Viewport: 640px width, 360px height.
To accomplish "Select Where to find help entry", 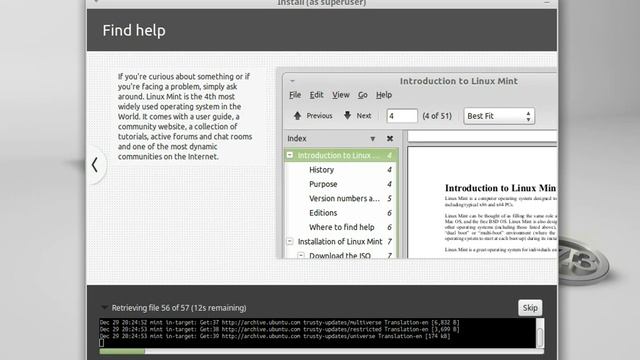I will [341, 227].
